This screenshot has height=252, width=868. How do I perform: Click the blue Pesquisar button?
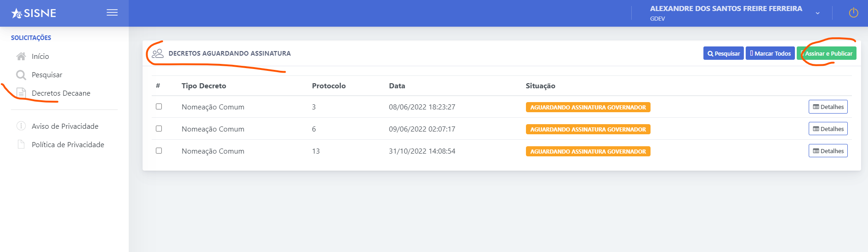723,53
